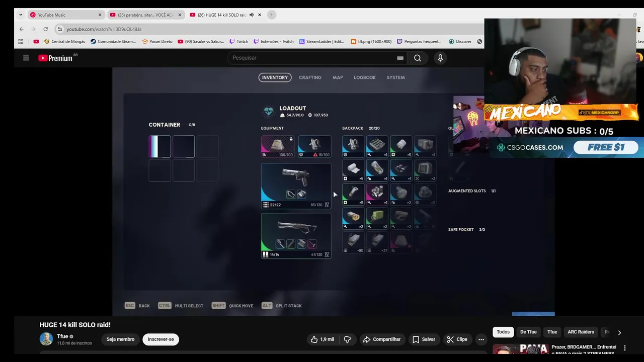Open the Tfue channel name link
This screenshot has width=644, height=362.
[x=62, y=336]
